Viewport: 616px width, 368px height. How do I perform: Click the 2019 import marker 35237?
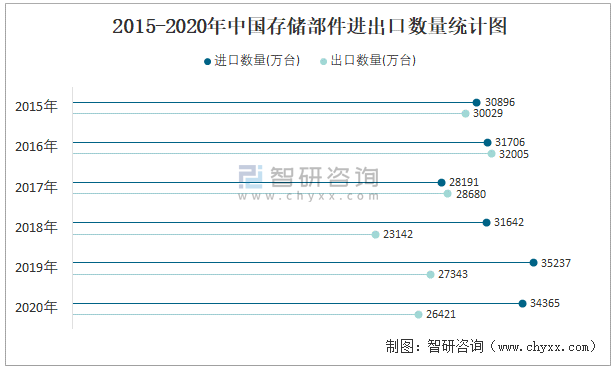pos(534,263)
